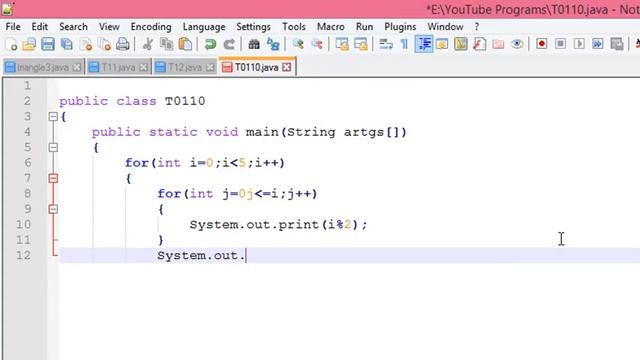Close the triangle3.java tab
Viewport: 640px width, 360px height.
(x=76, y=67)
